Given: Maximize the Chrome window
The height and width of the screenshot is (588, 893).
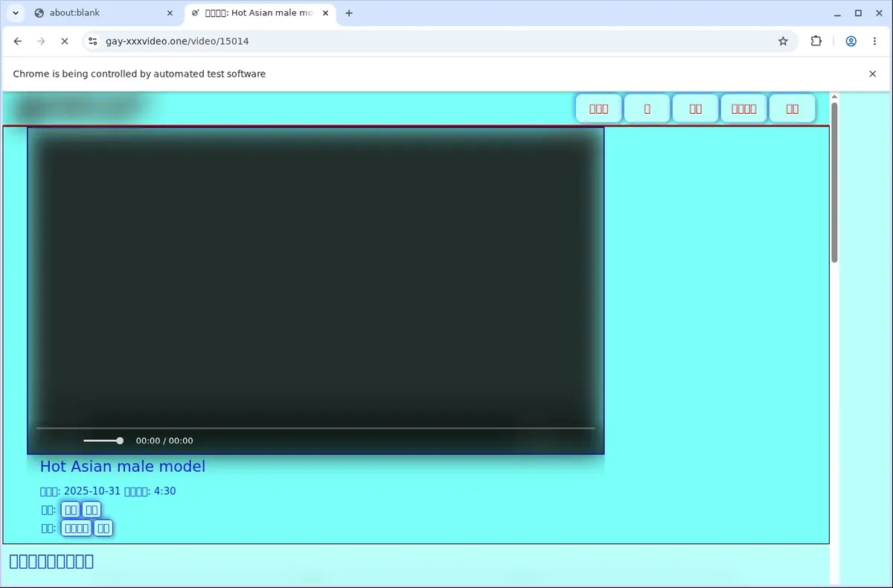Looking at the screenshot, I should click(x=858, y=13).
